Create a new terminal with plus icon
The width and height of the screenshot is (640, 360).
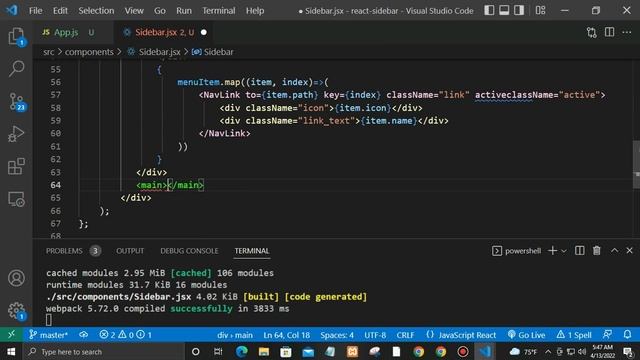pyautogui.click(x=552, y=251)
